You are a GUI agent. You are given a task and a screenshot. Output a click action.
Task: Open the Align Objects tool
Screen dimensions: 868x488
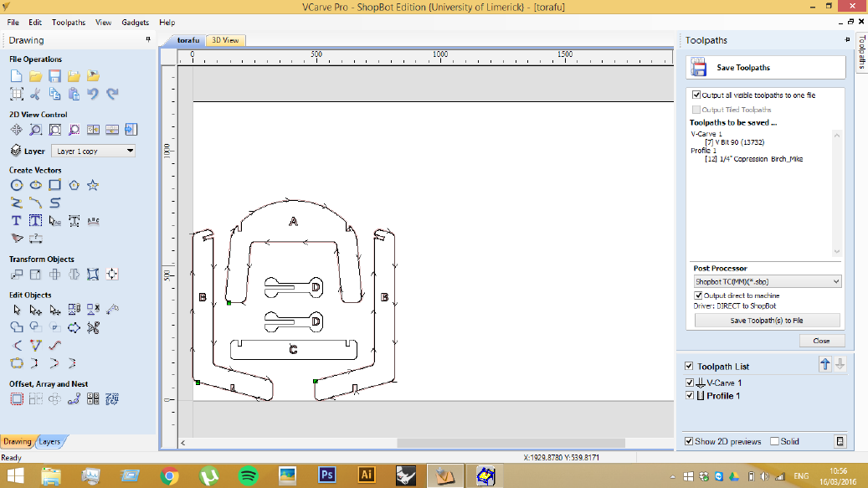pyautogui.click(x=112, y=275)
